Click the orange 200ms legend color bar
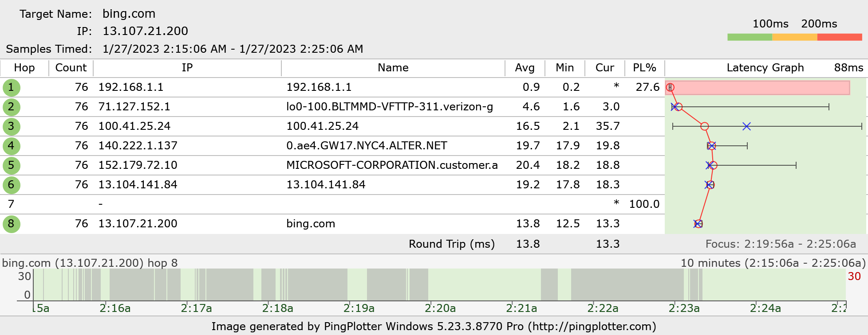The height and width of the screenshot is (335, 868). click(795, 37)
